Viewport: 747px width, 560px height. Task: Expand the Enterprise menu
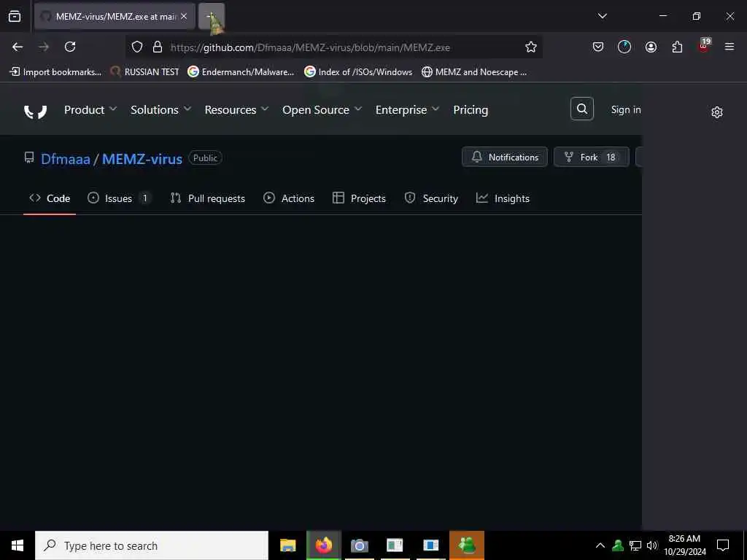tap(407, 110)
